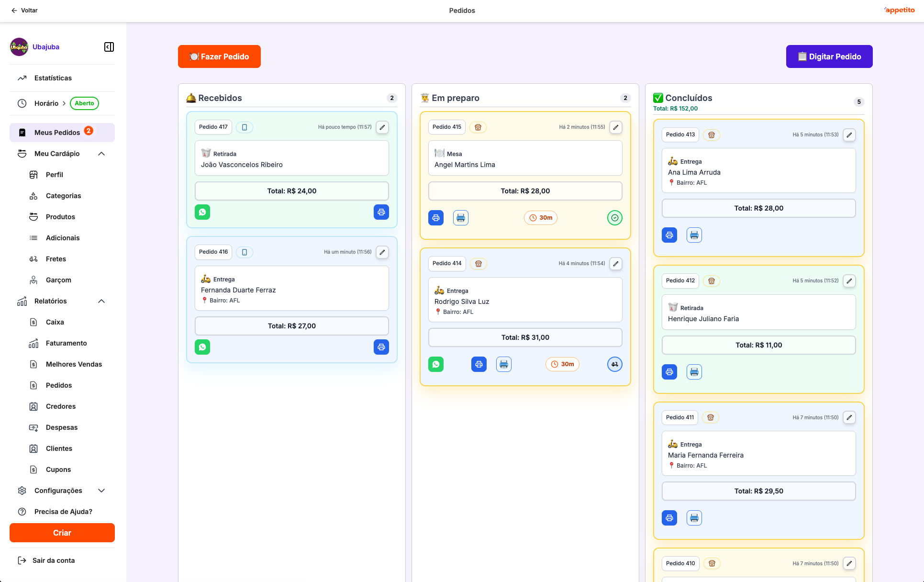This screenshot has height=582, width=924.
Task: Click outlined printer icon on Pedido 412
Action: point(694,372)
